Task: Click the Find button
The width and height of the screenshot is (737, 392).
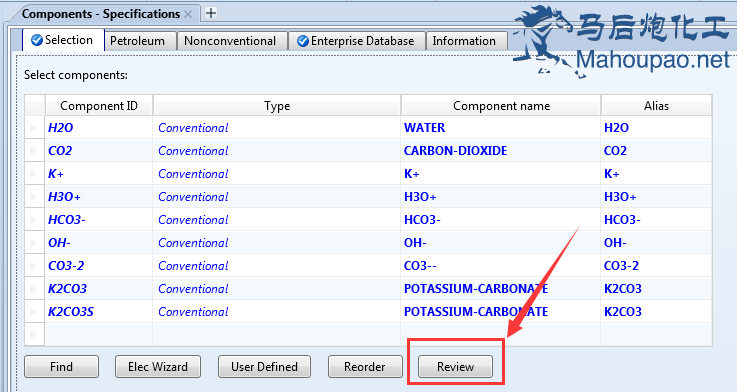Action: point(62,367)
